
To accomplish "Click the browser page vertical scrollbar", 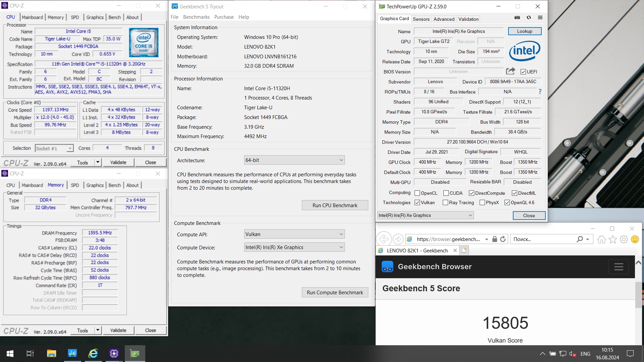I will click(x=638, y=295).
